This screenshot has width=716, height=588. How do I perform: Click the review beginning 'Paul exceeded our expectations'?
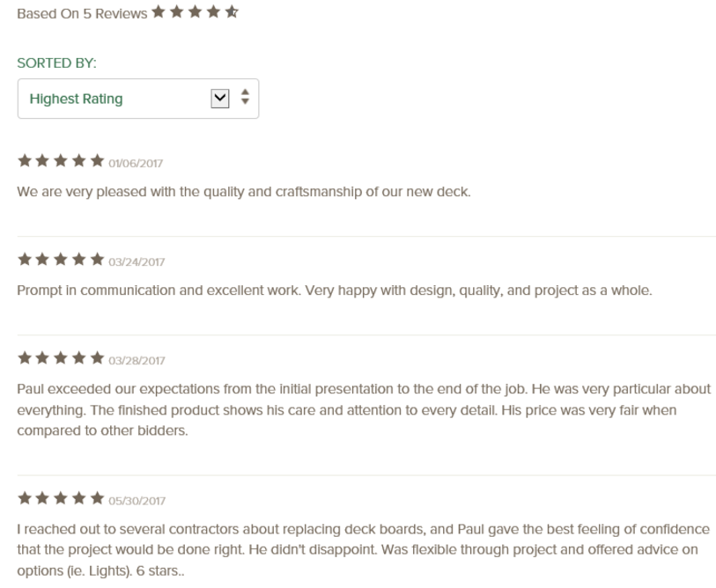pyautogui.click(x=364, y=409)
